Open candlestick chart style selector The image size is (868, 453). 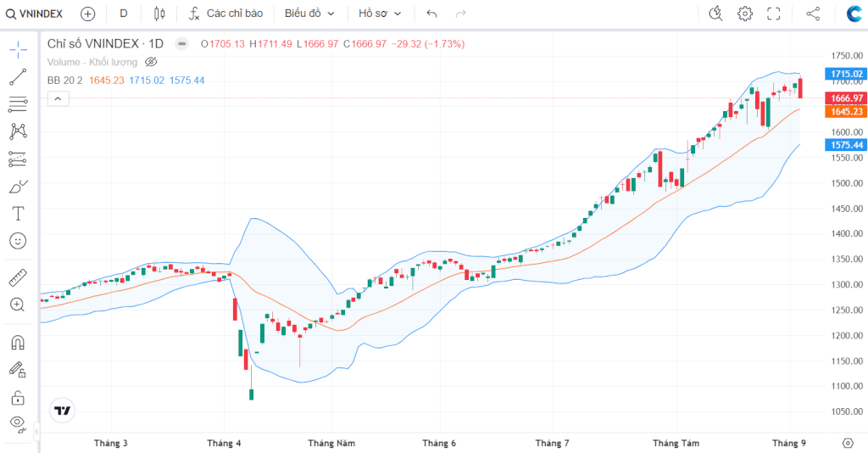[x=159, y=14]
